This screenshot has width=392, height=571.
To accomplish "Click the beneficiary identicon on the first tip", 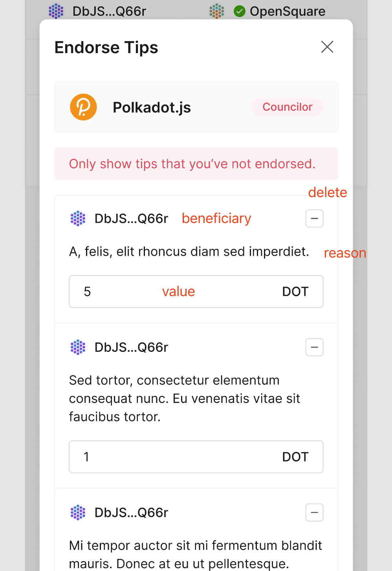I will click(78, 218).
